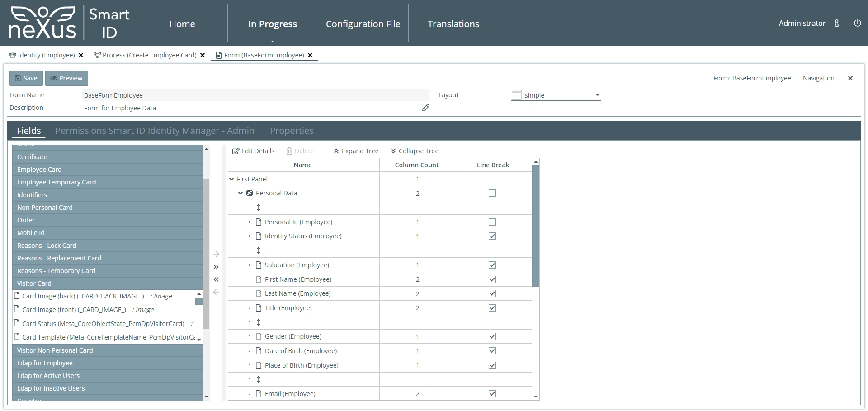Click the Save button
The image size is (868, 411).
[x=26, y=78]
